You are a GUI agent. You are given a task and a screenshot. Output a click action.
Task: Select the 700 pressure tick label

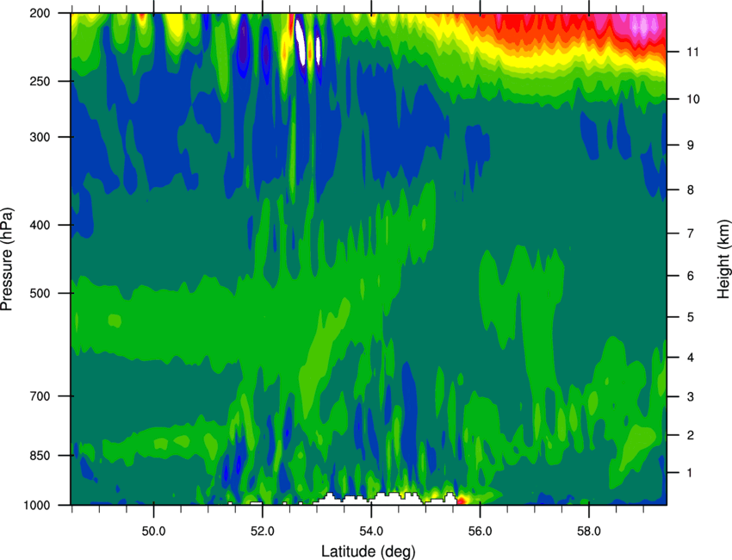pyautogui.click(x=40, y=396)
